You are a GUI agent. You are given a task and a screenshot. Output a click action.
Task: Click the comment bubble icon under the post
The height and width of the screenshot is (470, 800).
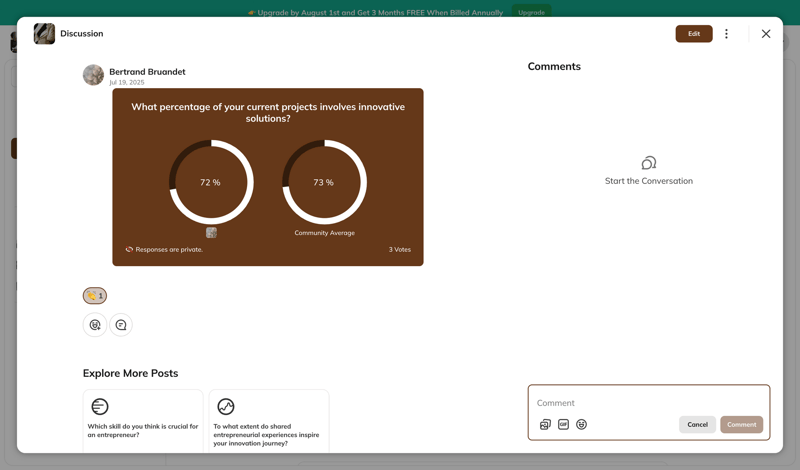pos(121,325)
